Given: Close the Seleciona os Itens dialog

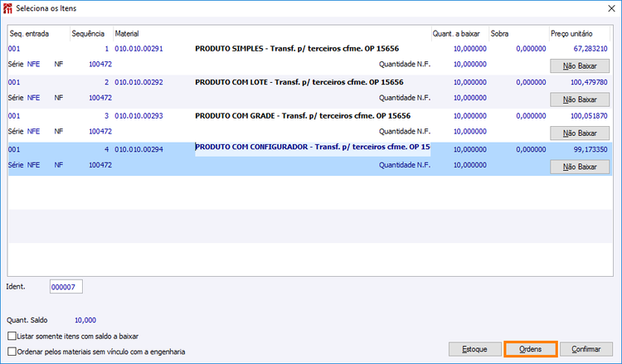Looking at the screenshot, I should 611,8.
